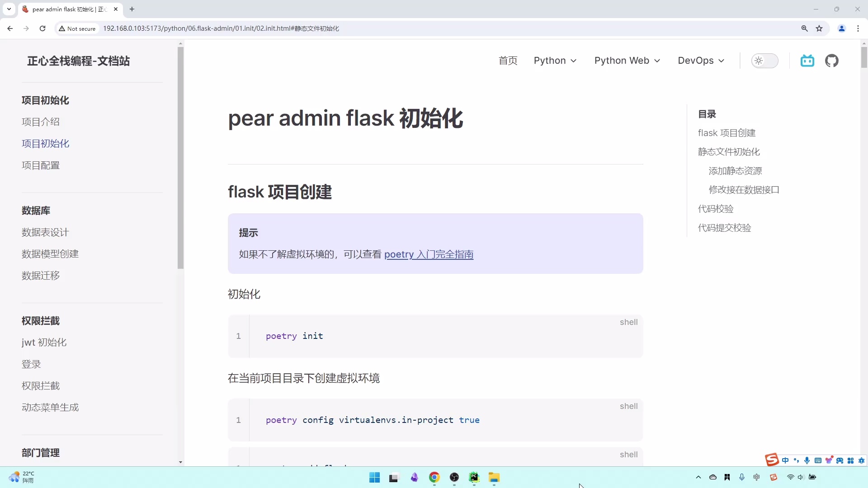Mute the system speaker icon in tray
Screen dimensions: 868x488
coord(801,477)
